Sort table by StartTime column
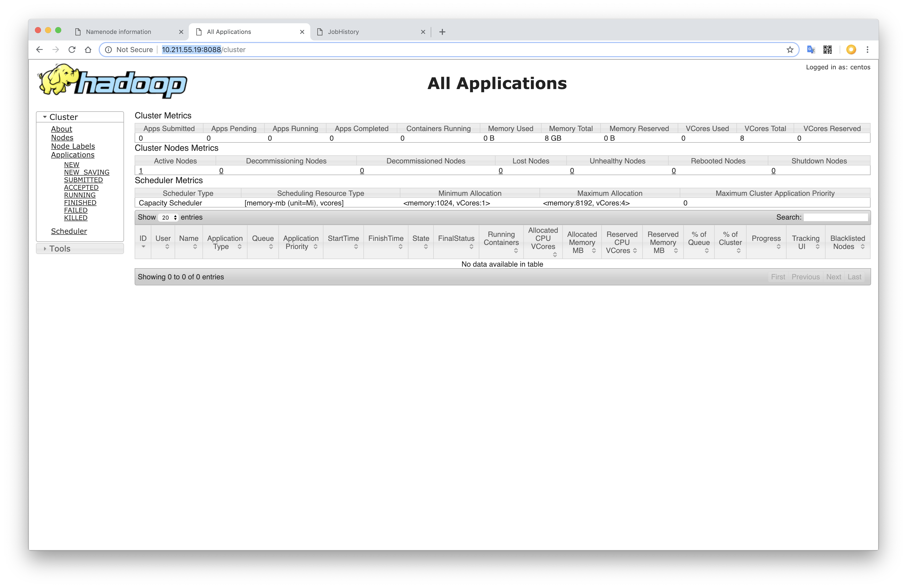The height and width of the screenshot is (588, 907). [343, 242]
